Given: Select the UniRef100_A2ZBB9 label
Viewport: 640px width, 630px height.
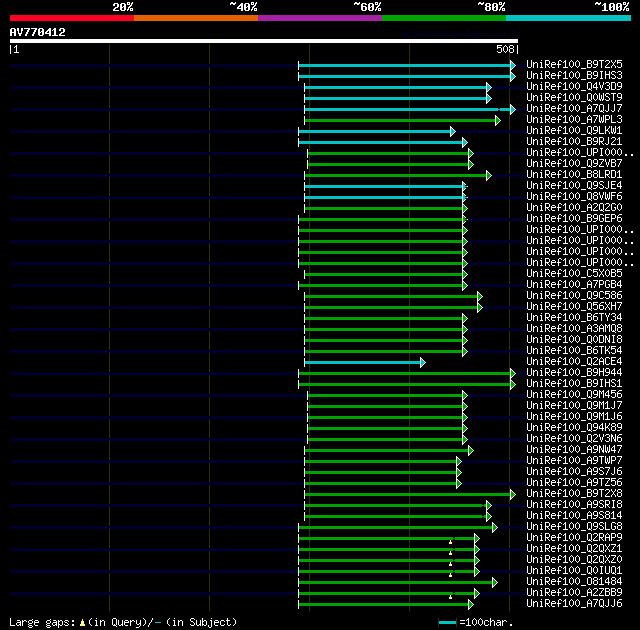Looking at the screenshot, I should [x=574, y=593].
